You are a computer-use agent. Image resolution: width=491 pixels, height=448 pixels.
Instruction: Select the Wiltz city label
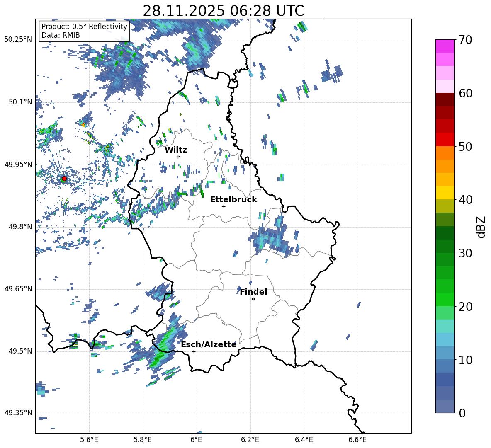[176, 150]
